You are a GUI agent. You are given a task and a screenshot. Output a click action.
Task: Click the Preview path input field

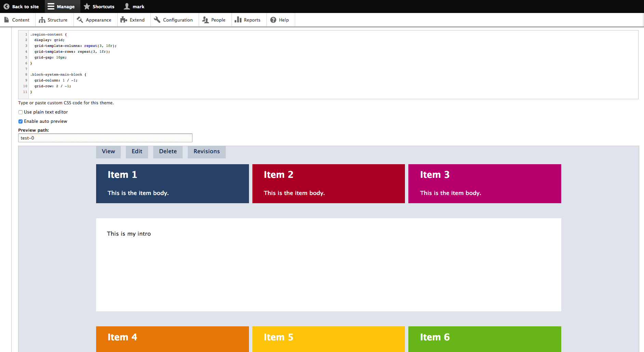tap(105, 138)
